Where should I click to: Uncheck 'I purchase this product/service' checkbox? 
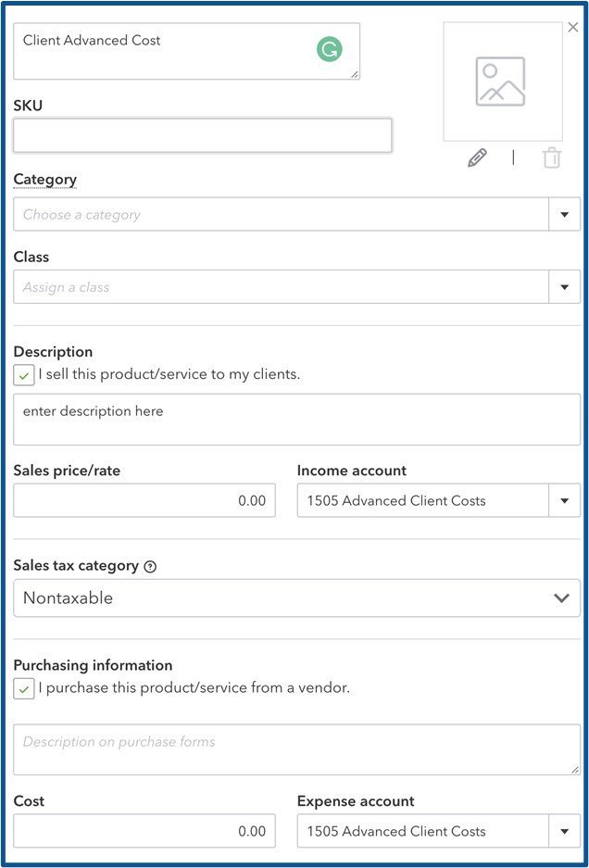click(24, 689)
